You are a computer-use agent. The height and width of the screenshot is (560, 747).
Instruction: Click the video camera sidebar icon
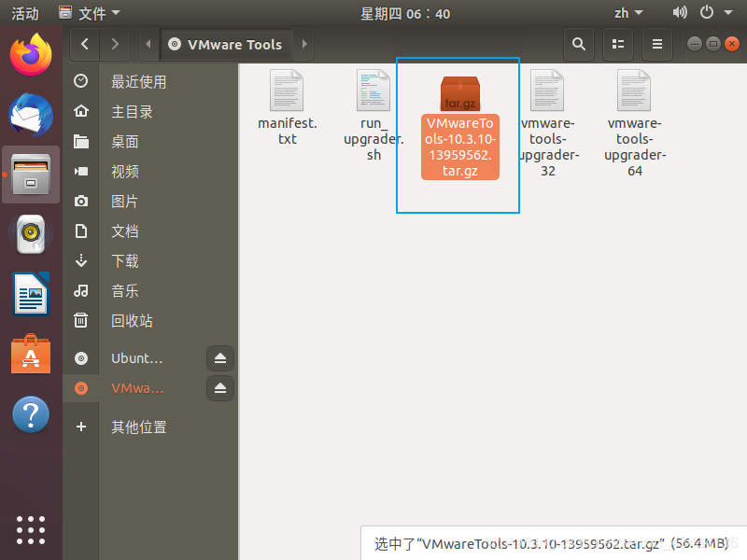point(81,171)
